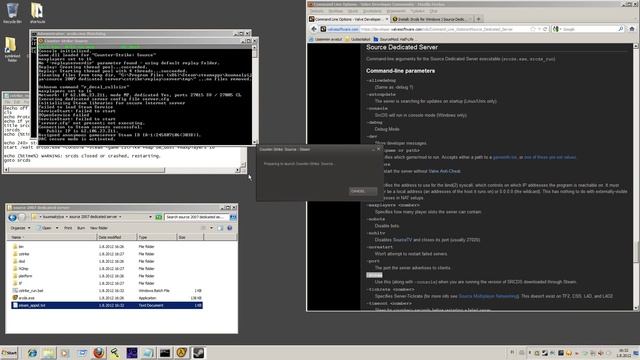Image resolution: width=640 pixels, height=360 pixels.
Task: Select the srcds.exe application file
Action: click(107, 298)
